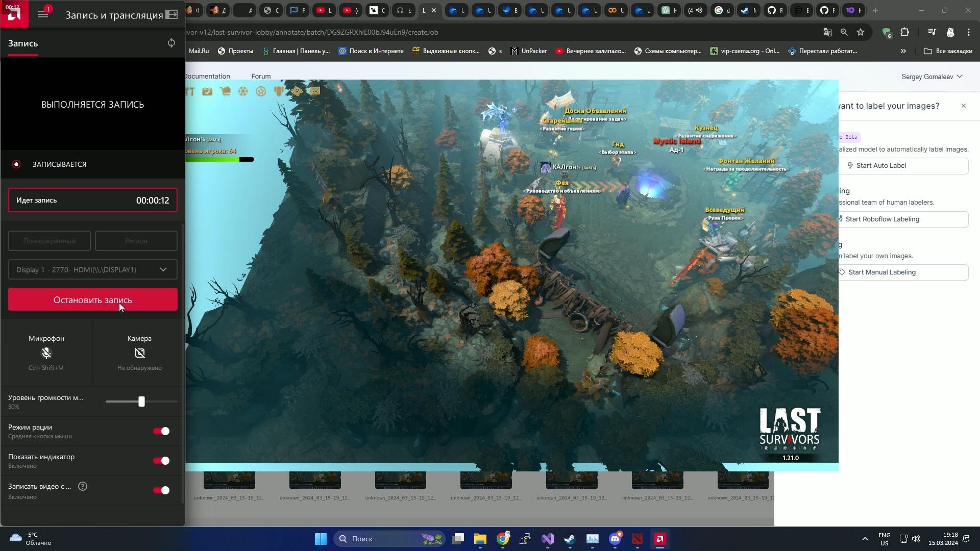Switch the ENG US input language
The width and height of the screenshot is (980, 551).
click(x=885, y=539)
